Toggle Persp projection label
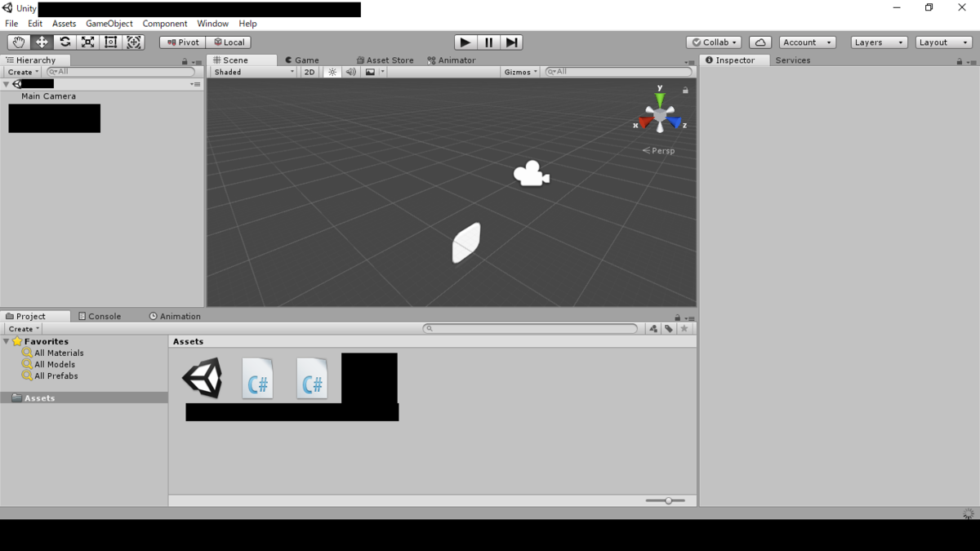 [x=658, y=151]
